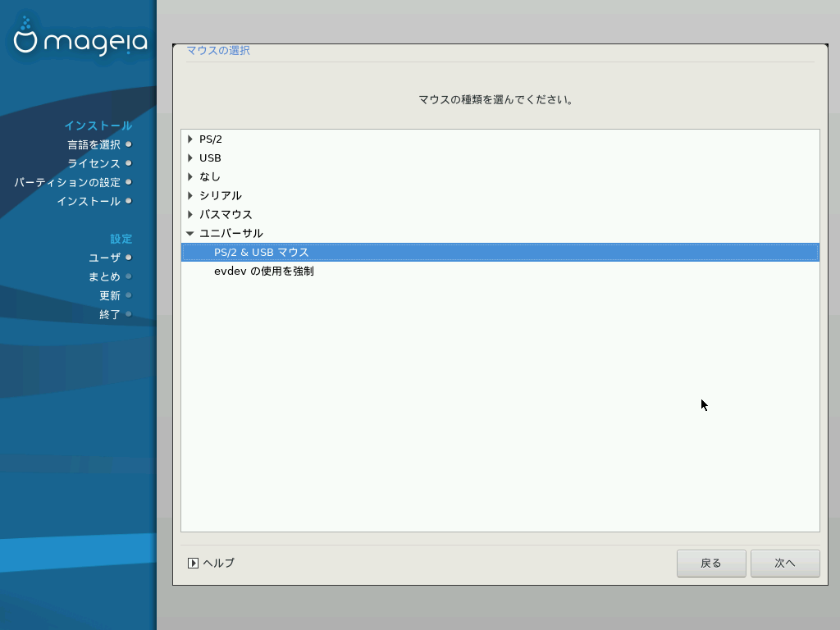
Task: Expand the シリアル category arrow
Action: click(x=190, y=195)
